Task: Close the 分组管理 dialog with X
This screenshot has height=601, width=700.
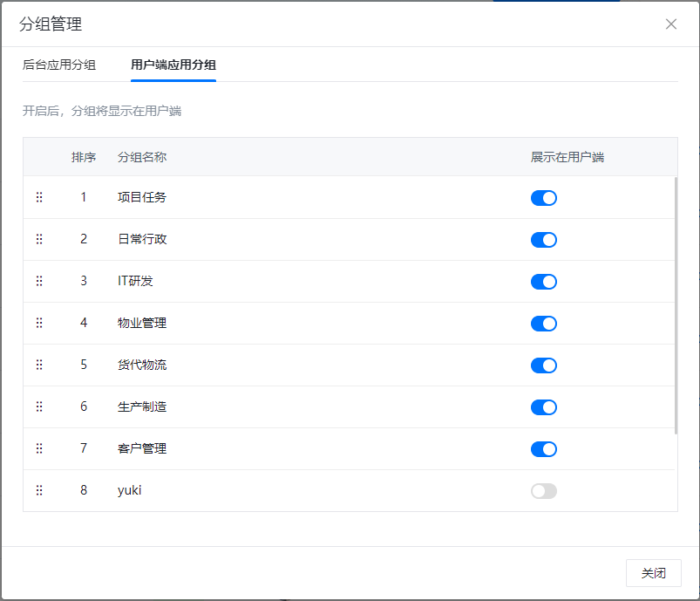Action: pos(671,24)
